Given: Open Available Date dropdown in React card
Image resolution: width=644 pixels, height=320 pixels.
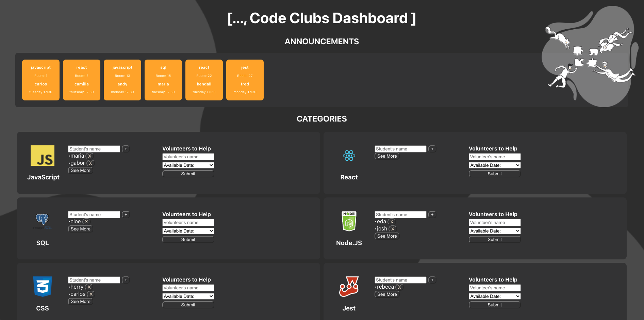Looking at the screenshot, I should [495, 165].
